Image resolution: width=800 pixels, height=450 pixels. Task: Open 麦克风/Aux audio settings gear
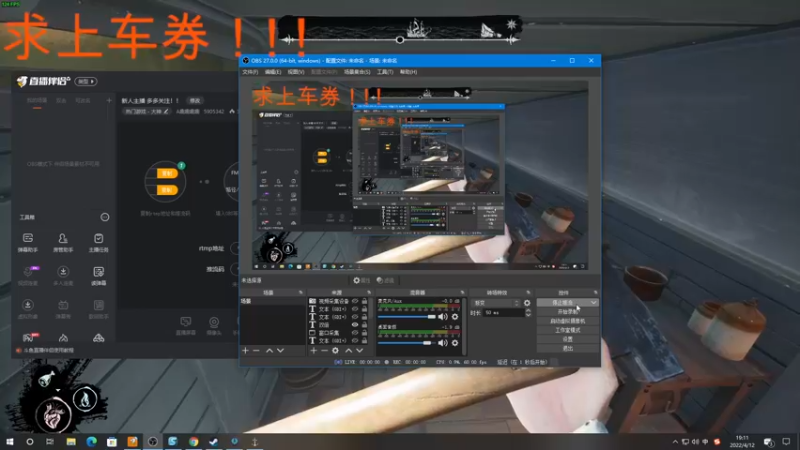(455, 317)
